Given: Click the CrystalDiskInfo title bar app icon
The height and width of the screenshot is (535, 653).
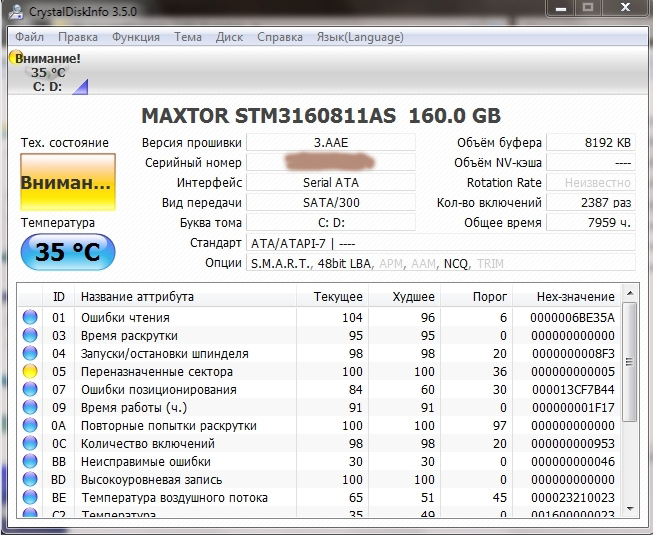Looking at the screenshot, I should click(16, 10).
